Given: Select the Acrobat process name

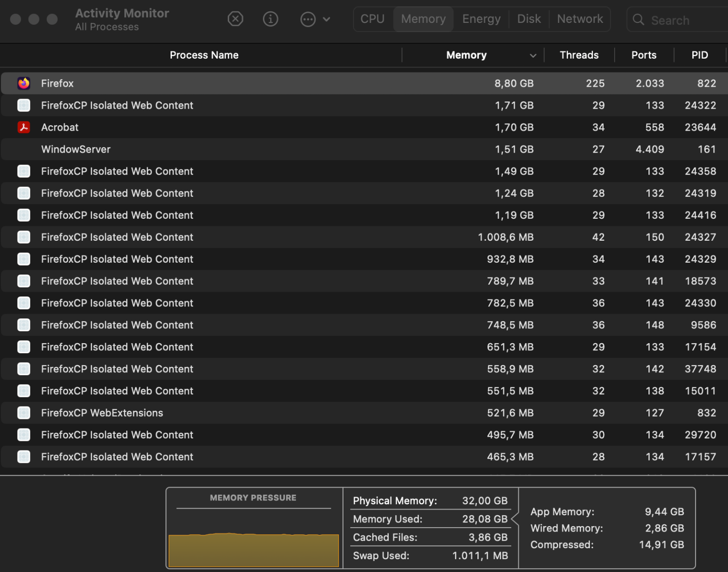Looking at the screenshot, I should pyautogui.click(x=60, y=127).
